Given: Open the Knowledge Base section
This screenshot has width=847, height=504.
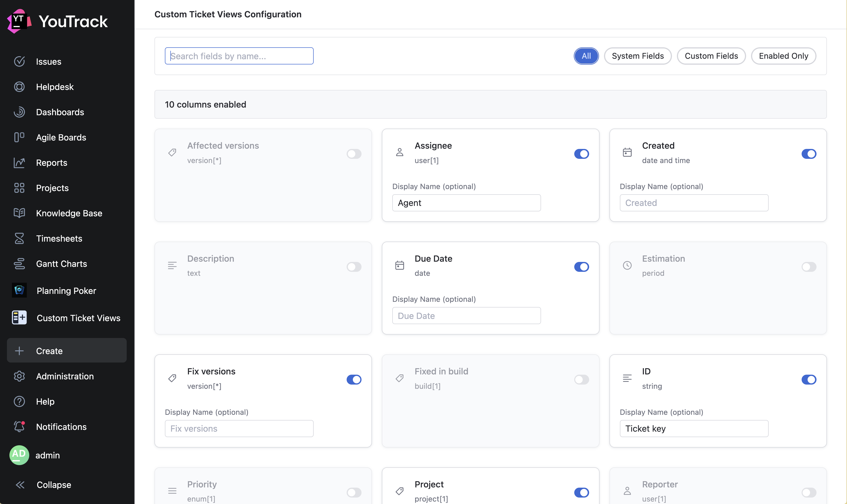Looking at the screenshot, I should [69, 213].
